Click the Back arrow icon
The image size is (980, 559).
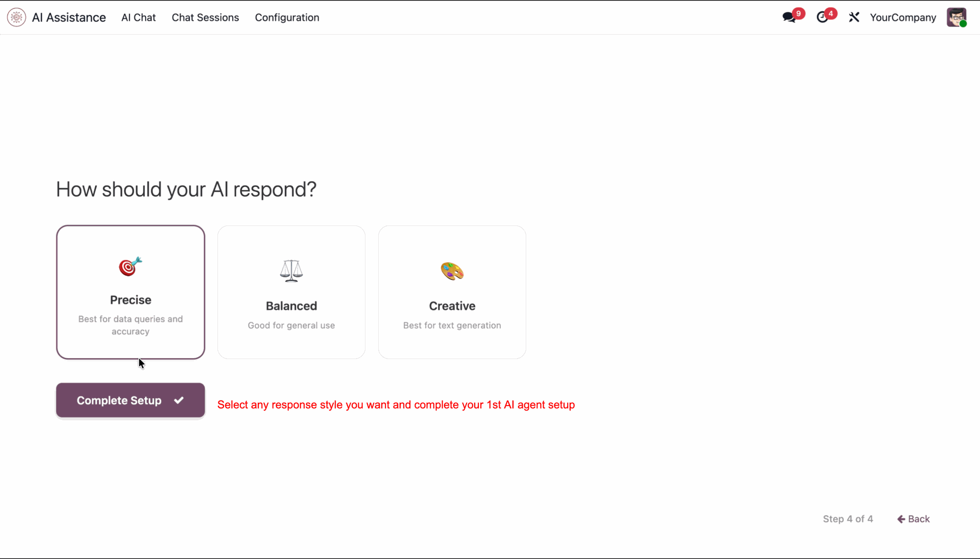point(901,519)
